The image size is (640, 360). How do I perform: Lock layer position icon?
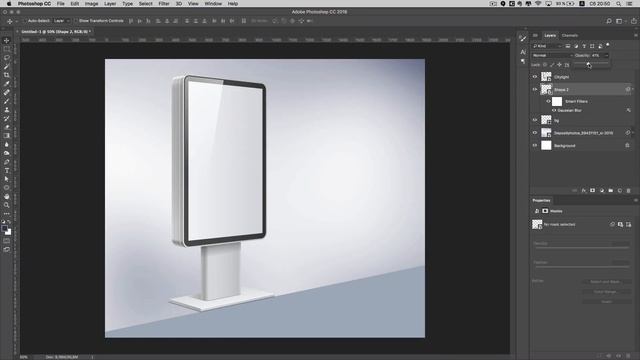point(560,64)
